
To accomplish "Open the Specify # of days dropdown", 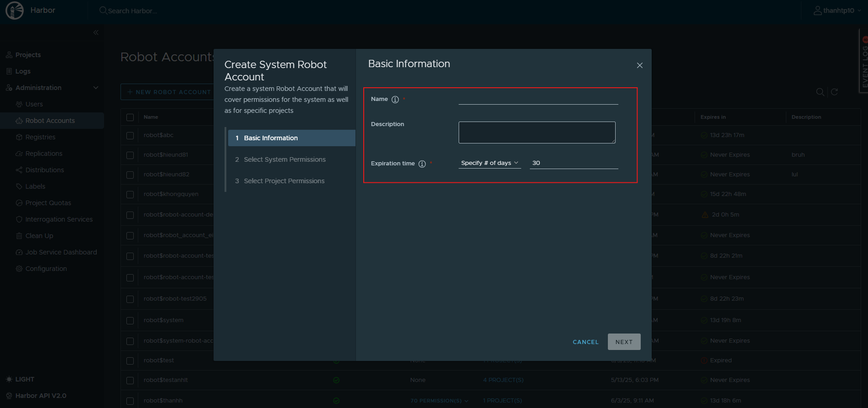I will (x=489, y=163).
